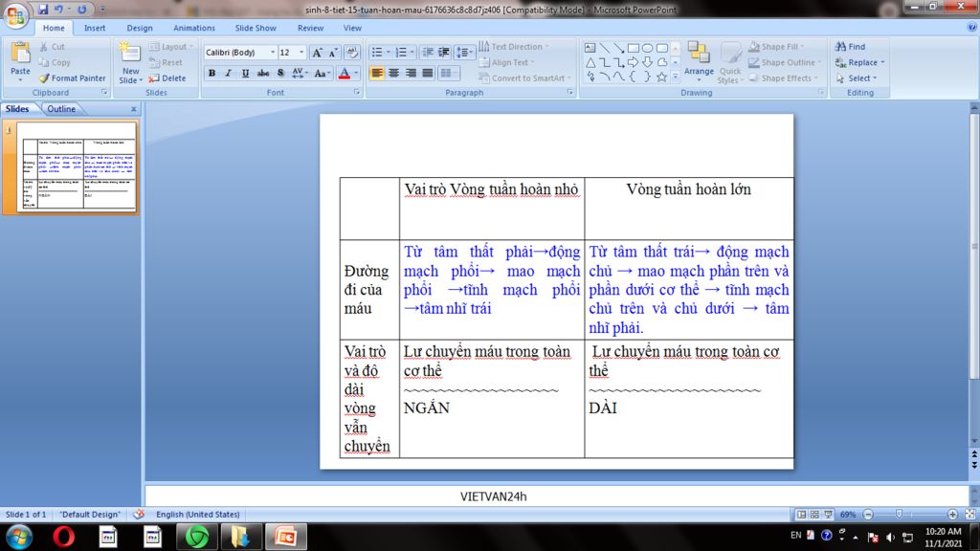Toggle text shadow
This screenshot has height=551, width=980.
pos(280,73)
